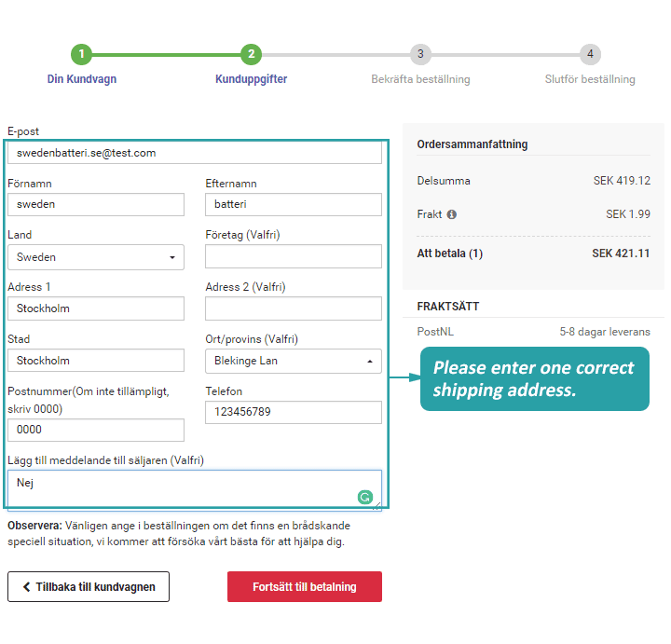
Task: Focus the Förnamn text field
Action: (x=95, y=205)
